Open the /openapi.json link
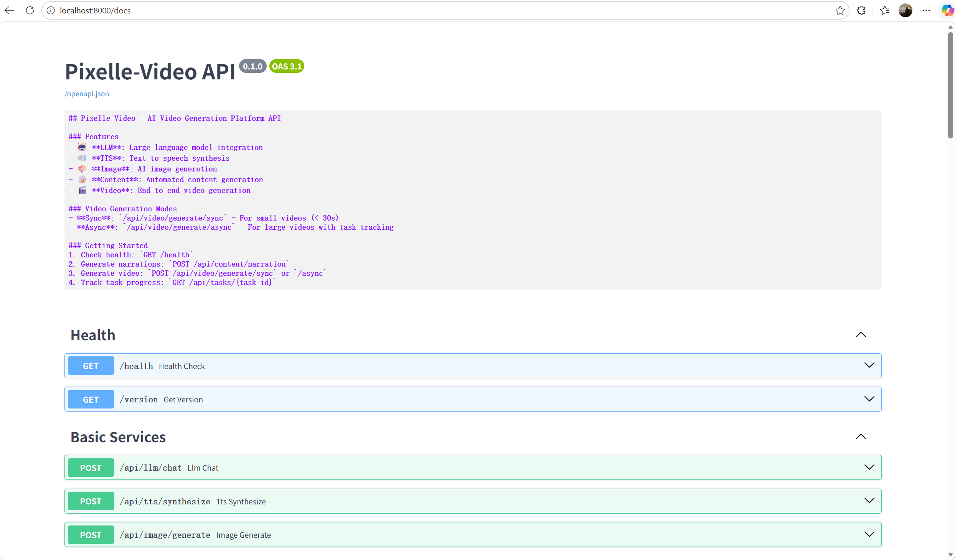This screenshot has width=955, height=560. click(x=87, y=94)
